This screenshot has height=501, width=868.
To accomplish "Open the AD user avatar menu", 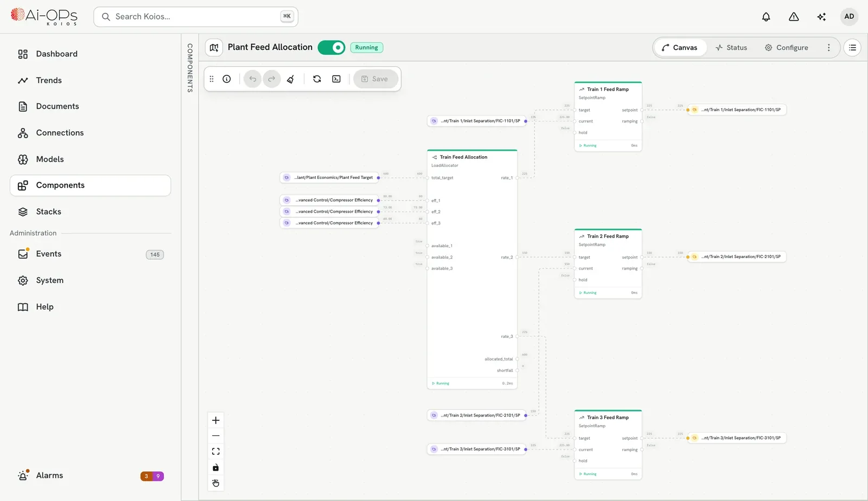I will tap(849, 17).
